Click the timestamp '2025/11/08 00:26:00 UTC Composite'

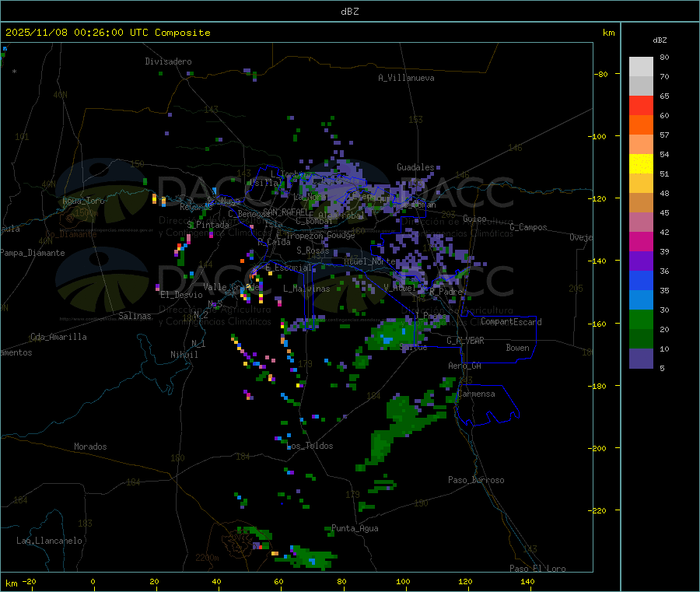tap(107, 33)
